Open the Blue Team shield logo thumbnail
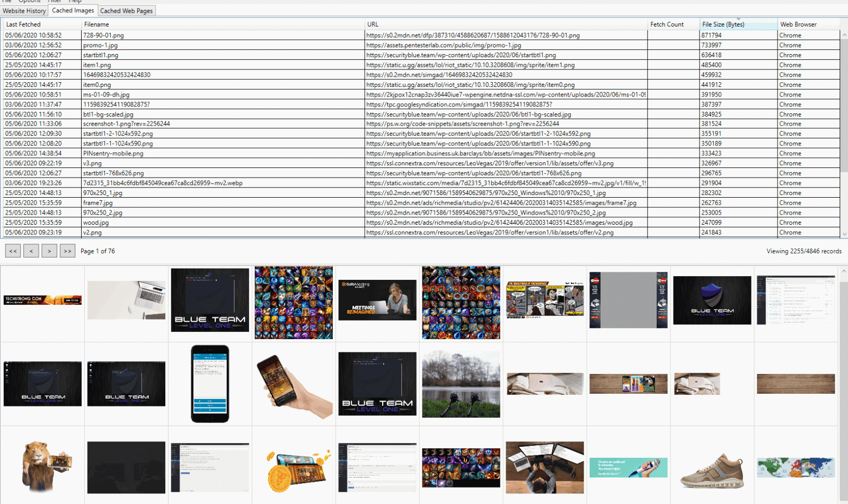This screenshot has height=504, width=848. pos(712,300)
